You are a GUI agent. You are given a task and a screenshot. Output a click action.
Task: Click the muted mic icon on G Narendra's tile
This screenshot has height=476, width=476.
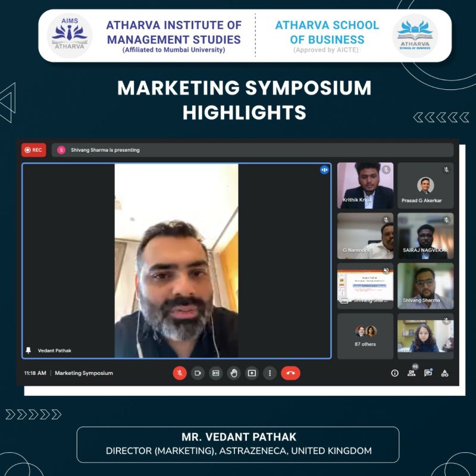pyautogui.click(x=386, y=220)
